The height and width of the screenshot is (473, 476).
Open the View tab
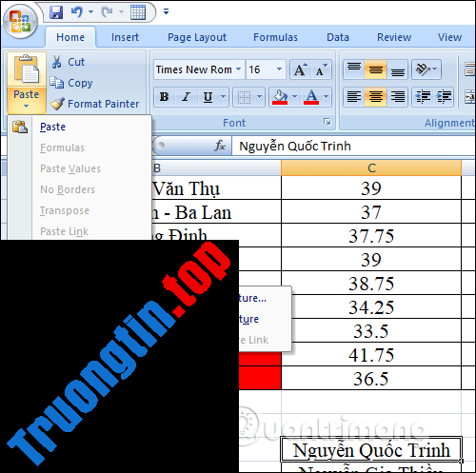coord(449,37)
